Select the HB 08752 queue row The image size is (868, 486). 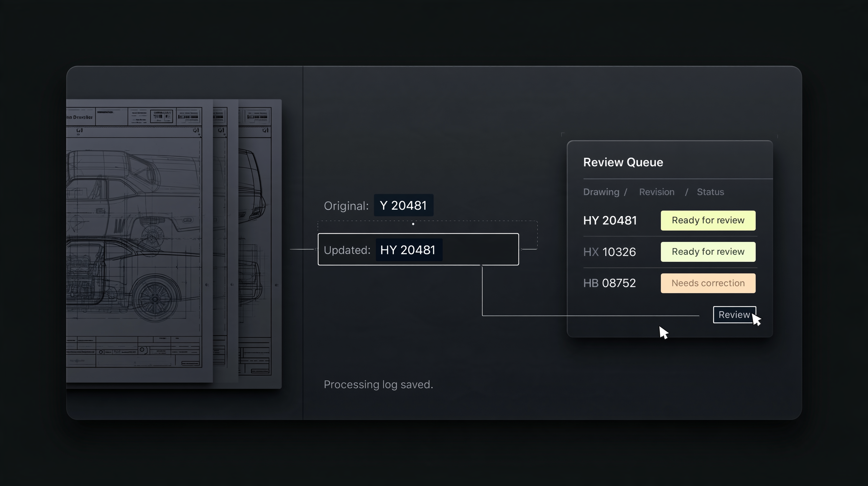[x=670, y=283]
